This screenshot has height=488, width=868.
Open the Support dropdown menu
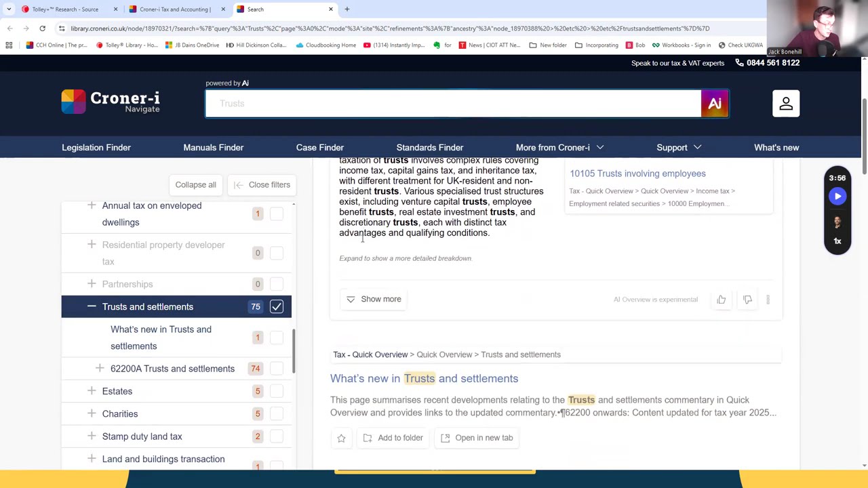pos(679,148)
